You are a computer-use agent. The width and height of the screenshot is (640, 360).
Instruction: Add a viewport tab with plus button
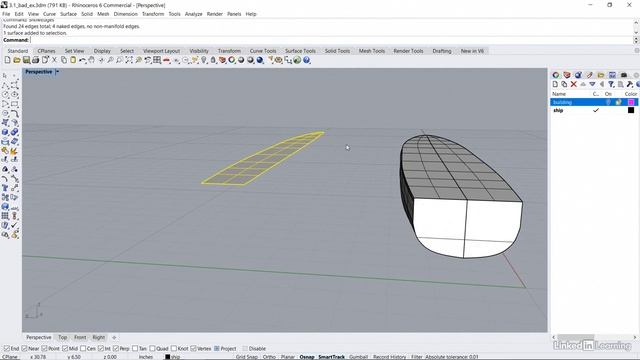point(114,337)
